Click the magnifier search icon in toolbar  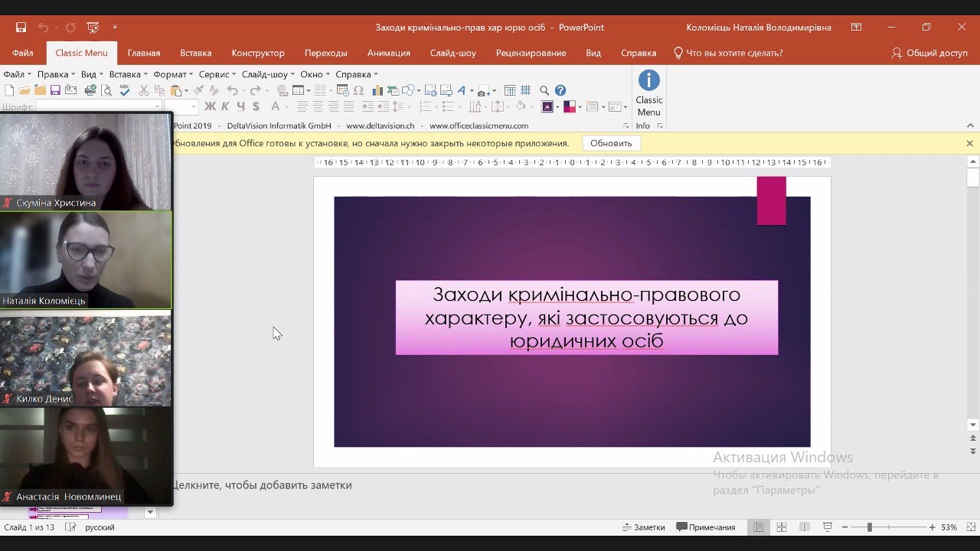(x=544, y=90)
